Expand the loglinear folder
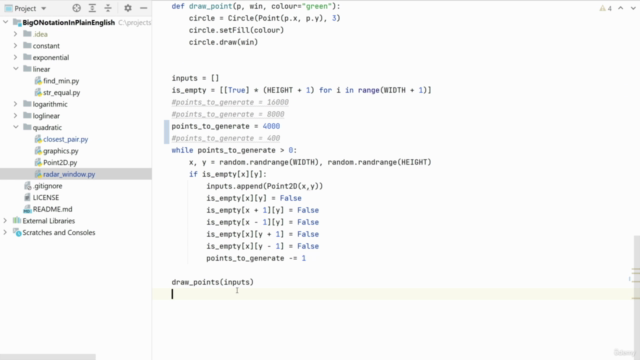Screen dimensions: 640x360 [16, 116]
